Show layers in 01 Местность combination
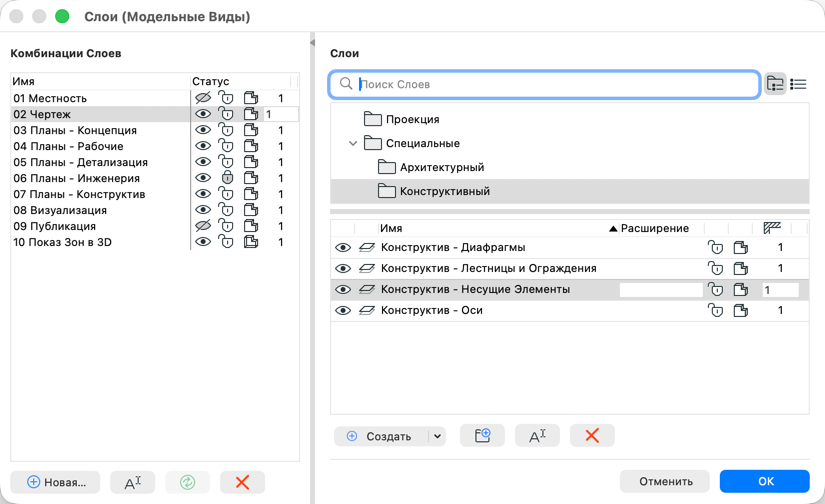825x504 pixels. [x=203, y=98]
